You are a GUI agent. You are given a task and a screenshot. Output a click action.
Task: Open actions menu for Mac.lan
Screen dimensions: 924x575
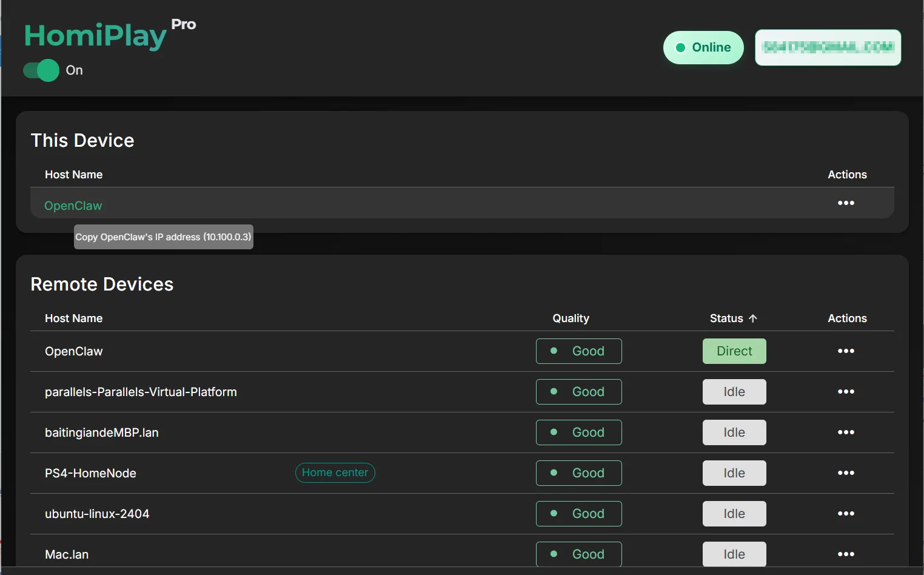coord(846,554)
